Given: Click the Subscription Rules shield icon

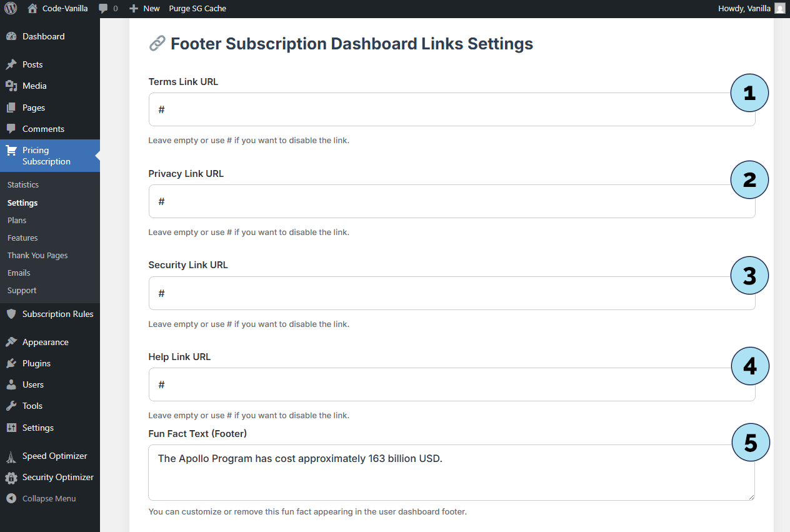Looking at the screenshot, I should [11, 314].
